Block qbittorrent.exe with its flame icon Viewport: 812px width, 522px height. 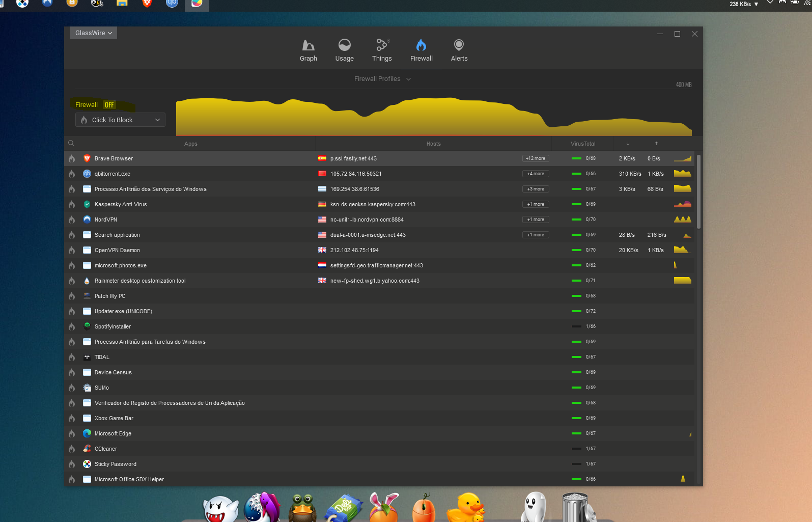[x=72, y=174]
